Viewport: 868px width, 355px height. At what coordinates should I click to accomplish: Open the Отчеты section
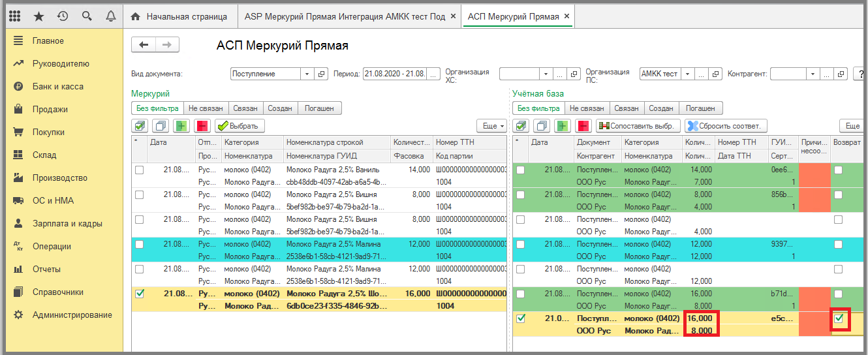click(x=46, y=269)
